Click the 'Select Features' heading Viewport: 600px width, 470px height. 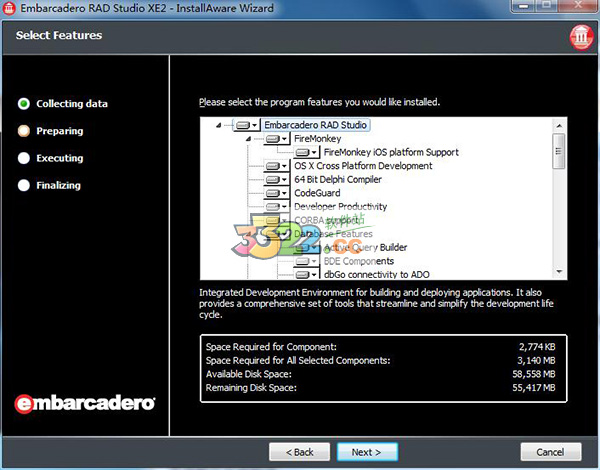[59, 35]
